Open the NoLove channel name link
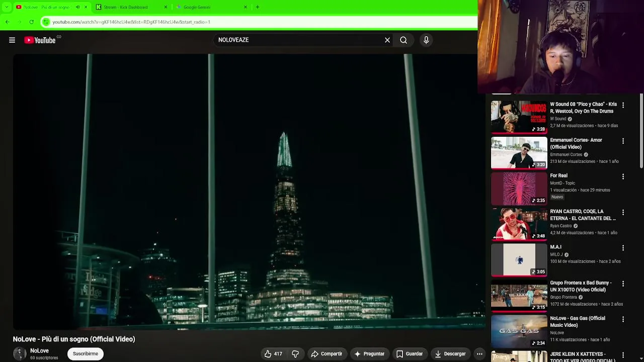The height and width of the screenshot is (362, 644). click(39, 350)
